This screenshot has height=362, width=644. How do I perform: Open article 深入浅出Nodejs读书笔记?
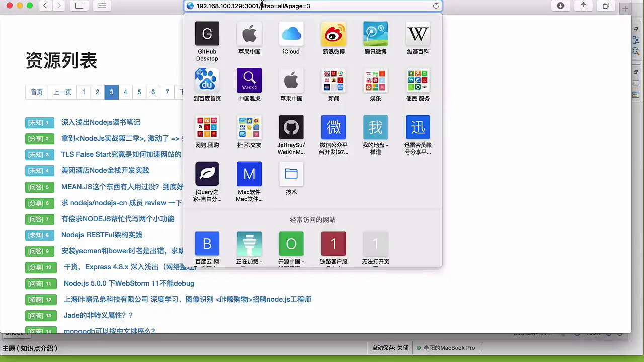[101, 122]
